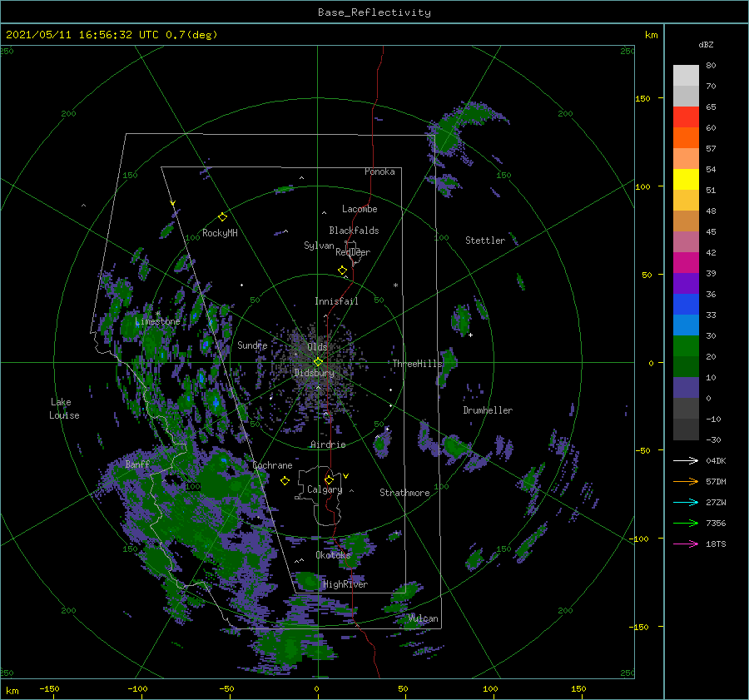Click the Didsbury city label
The height and width of the screenshot is (700, 749).
(314, 373)
